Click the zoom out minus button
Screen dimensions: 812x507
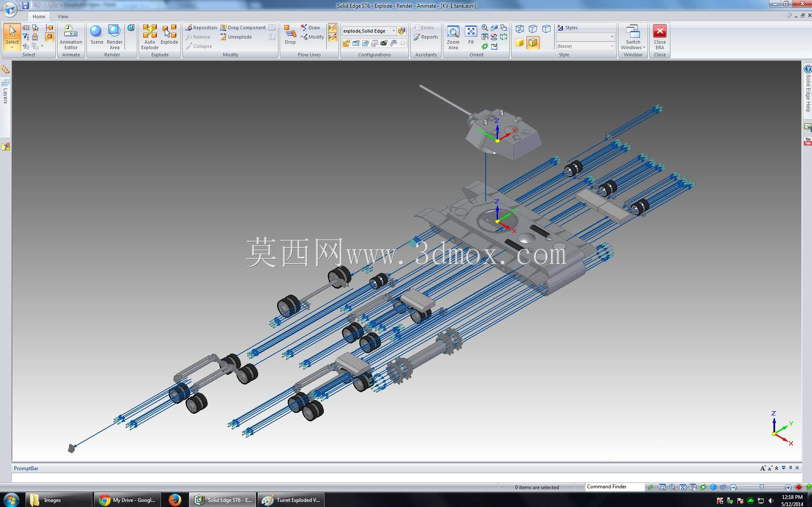(x=733, y=487)
